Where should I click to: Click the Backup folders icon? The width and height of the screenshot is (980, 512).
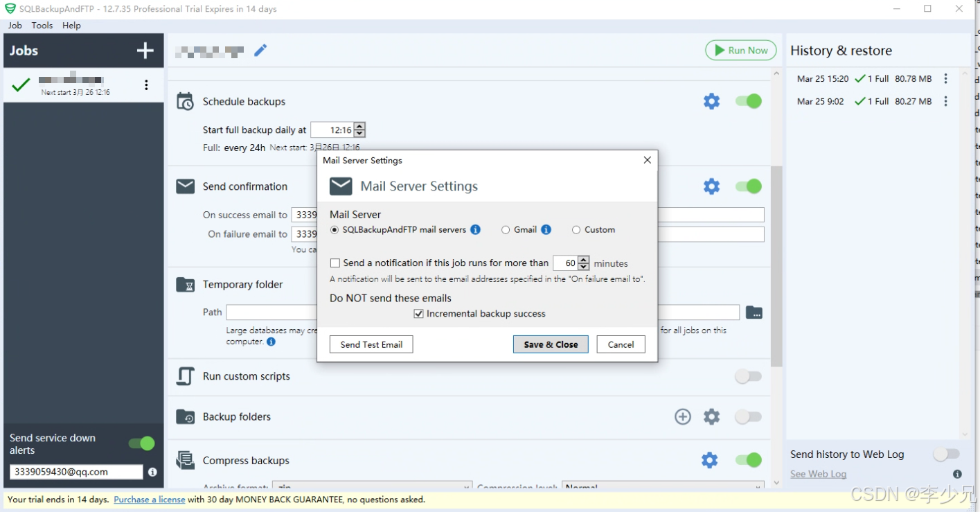tap(185, 416)
